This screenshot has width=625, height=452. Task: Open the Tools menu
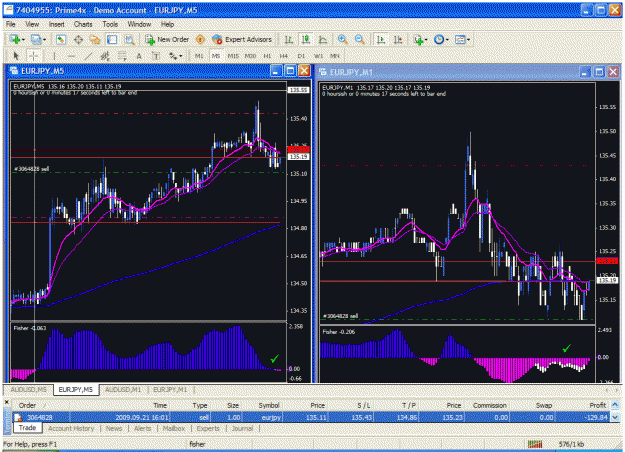coord(110,24)
